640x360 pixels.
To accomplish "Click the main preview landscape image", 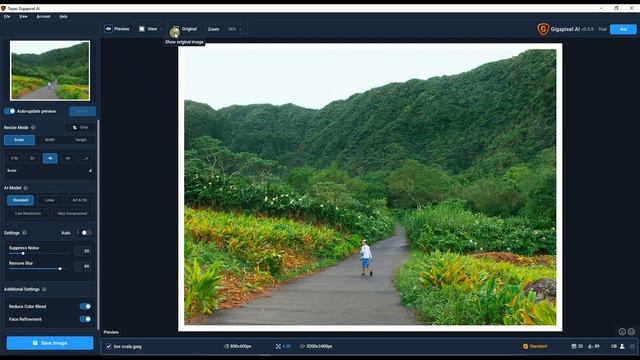I will [x=370, y=187].
